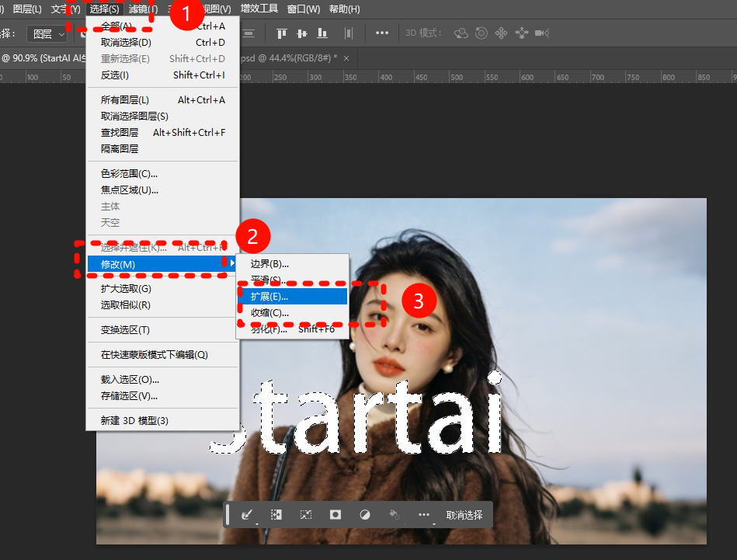Click 色彩范围(C)... menu entry
This screenshot has width=737, height=560.
point(129,173)
